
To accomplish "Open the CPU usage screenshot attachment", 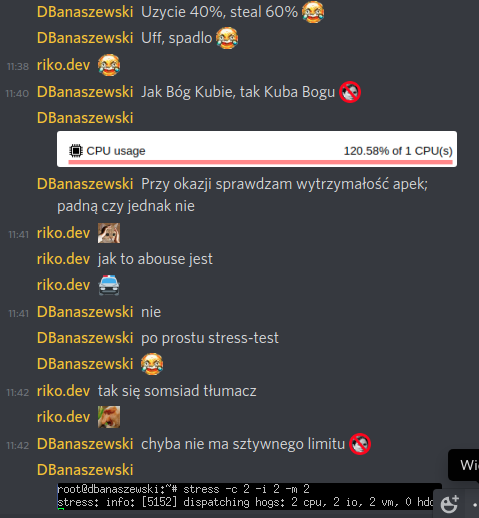I will click(257, 149).
